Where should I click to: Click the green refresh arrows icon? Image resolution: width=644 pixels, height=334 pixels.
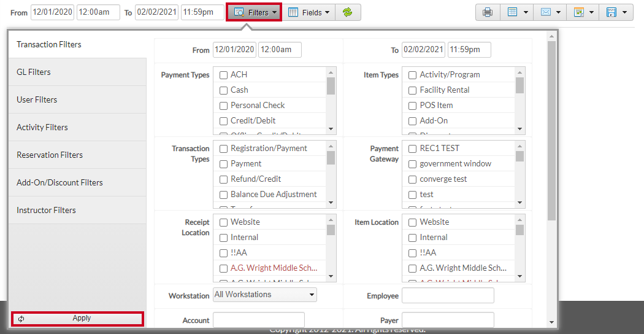pos(348,12)
